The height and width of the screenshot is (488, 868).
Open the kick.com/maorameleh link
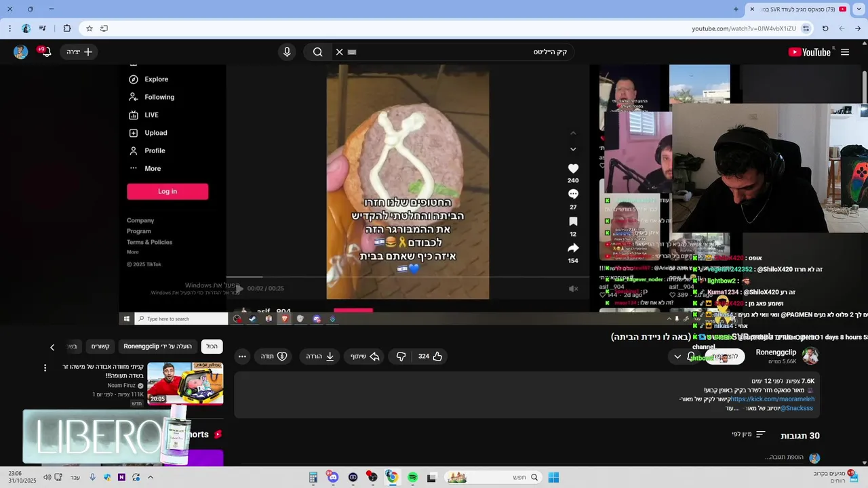point(772,399)
